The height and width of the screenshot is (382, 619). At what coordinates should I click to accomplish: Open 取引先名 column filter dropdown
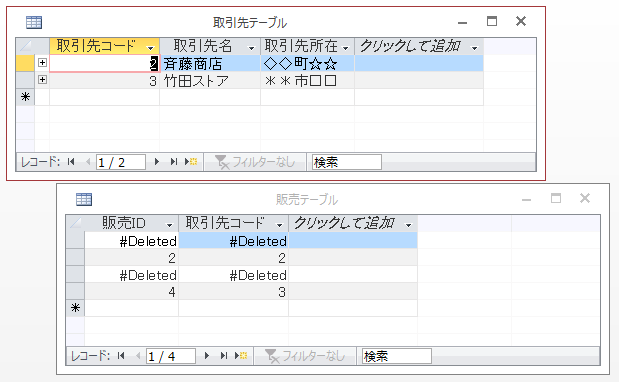click(x=251, y=48)
